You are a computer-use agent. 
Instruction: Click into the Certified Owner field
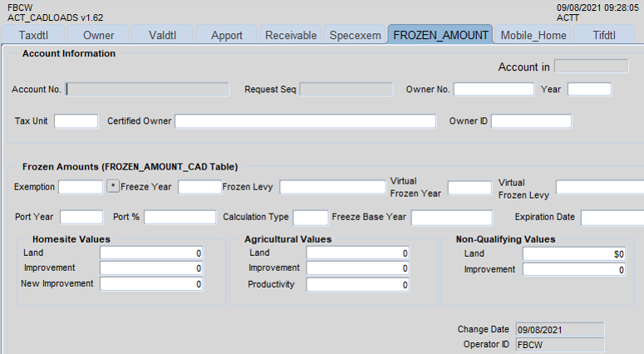point(305,121)
